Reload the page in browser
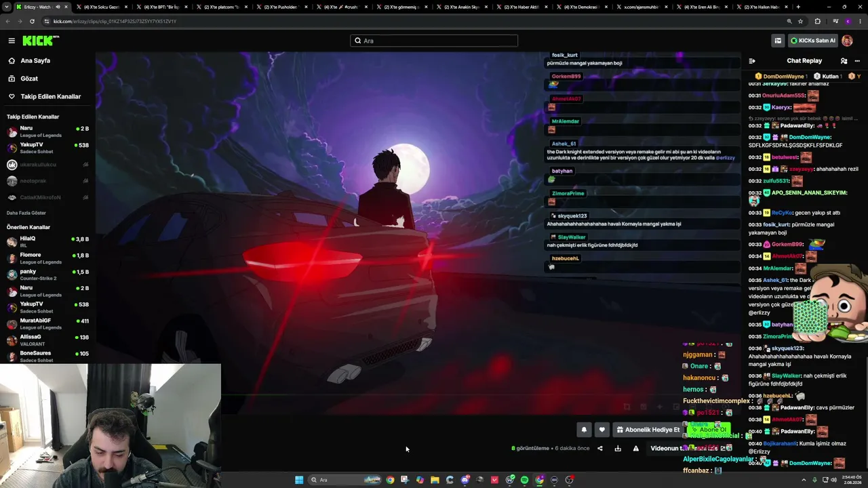The width and height of the screenshot is (868, 488). tap(32, 21)
